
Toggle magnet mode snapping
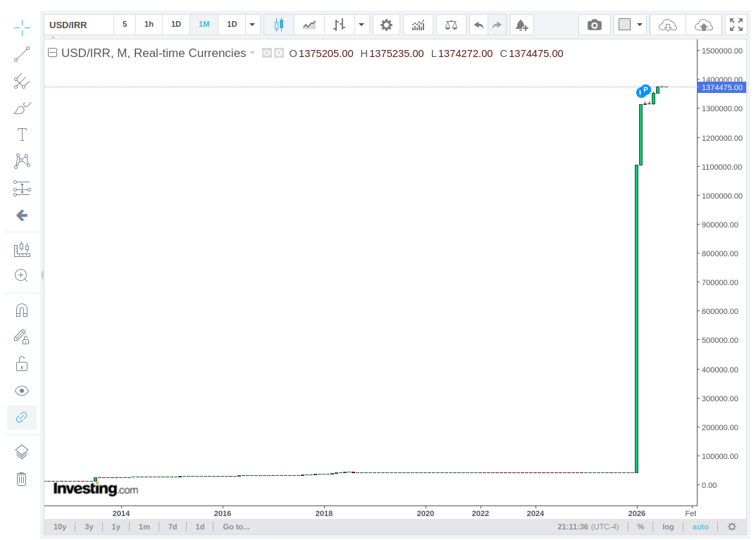point(22,310)
